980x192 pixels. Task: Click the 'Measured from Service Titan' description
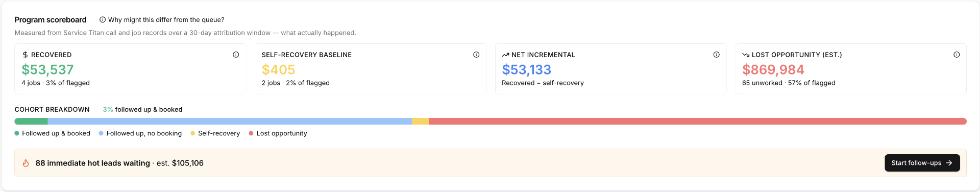(185, 33)
